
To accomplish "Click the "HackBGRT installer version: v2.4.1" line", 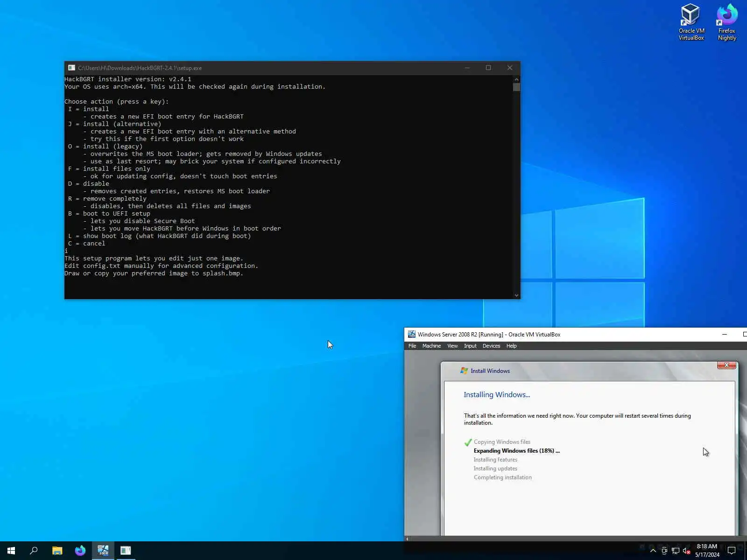I will (128, 79).
